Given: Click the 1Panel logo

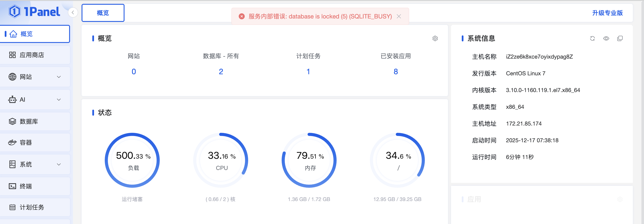Looking at the screenshot, I should (x=34, y=12).
